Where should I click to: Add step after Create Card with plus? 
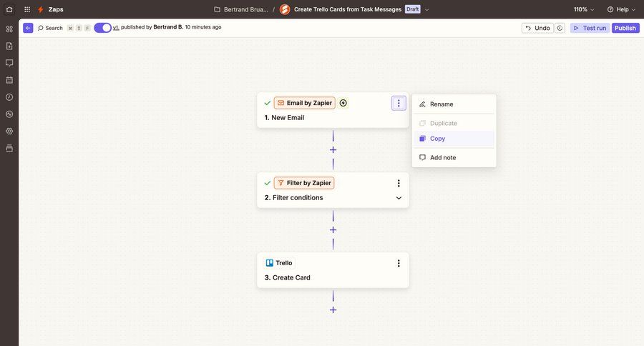(x=333, y=310)
